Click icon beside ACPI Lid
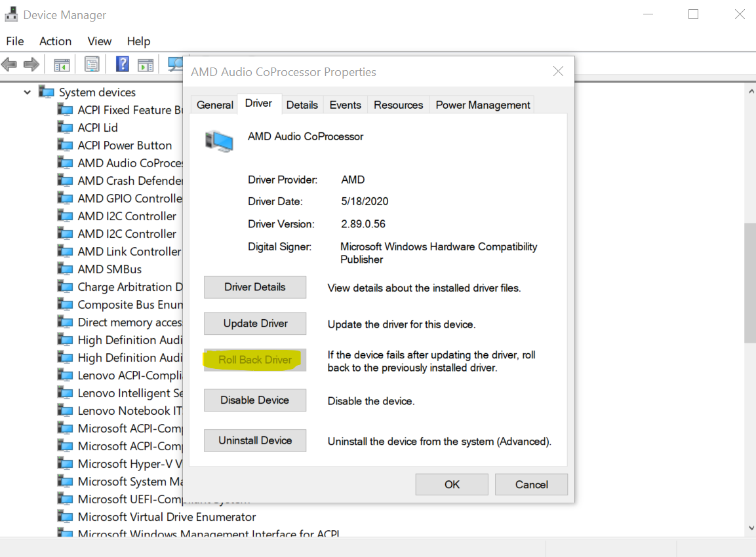The width and height of the screenshot is (756, 557). click(66, 127)
